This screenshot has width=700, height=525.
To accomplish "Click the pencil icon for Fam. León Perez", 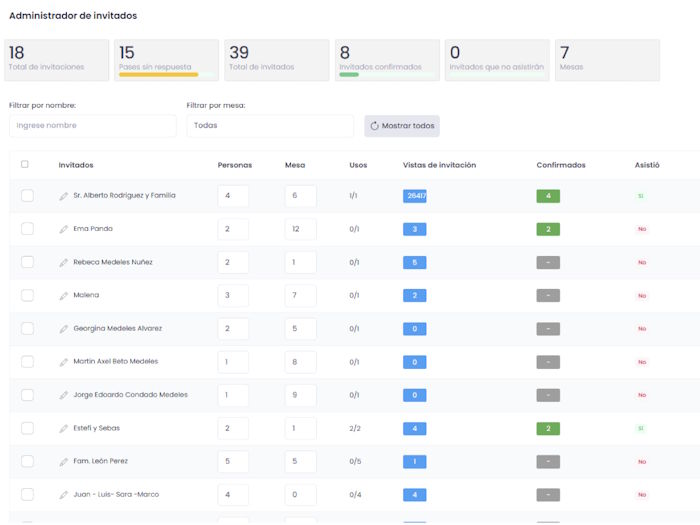I will click(x=64, y=462).
